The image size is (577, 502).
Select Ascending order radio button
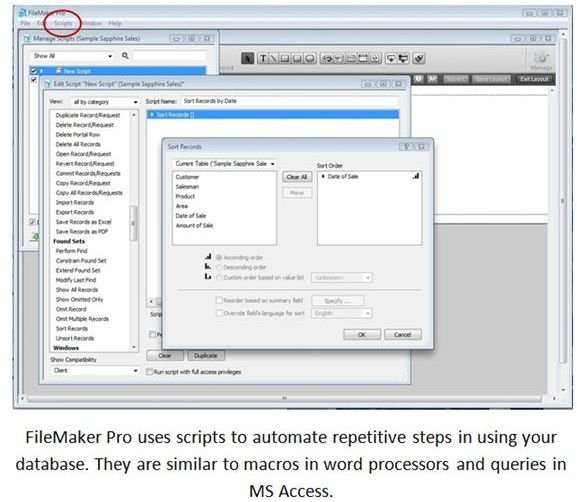(219, 257)
